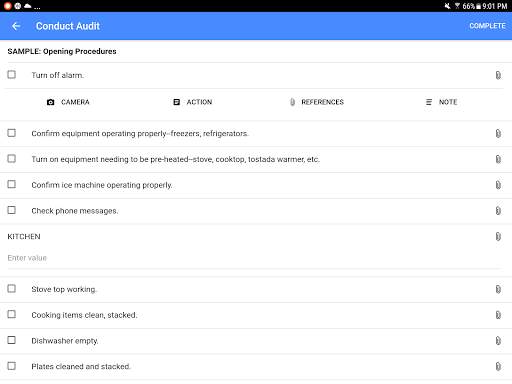This screenshot has height=384, width=512.
Task: Tap the cloud notification icon
Action: tap(27, 6)
